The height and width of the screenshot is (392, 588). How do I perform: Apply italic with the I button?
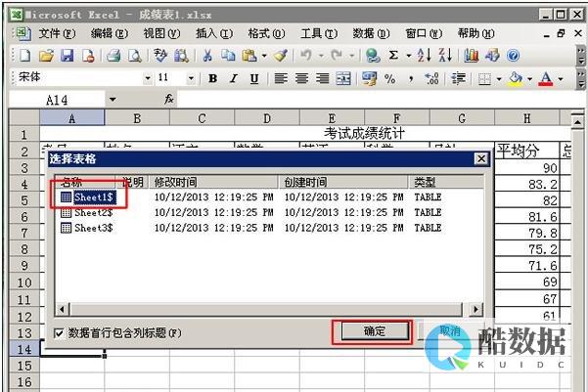234,78
